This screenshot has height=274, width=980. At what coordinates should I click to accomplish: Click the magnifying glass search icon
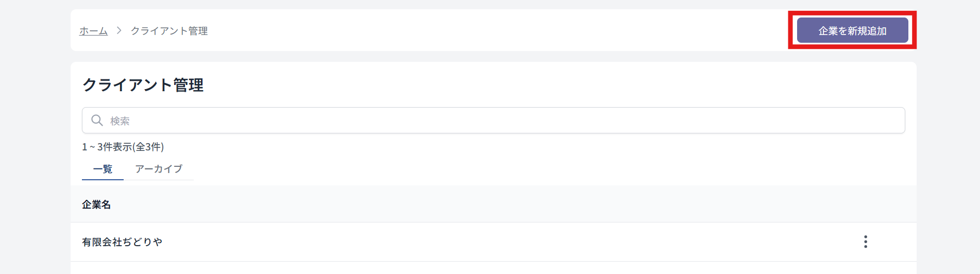pyautogui.click(x=97, y=121)
